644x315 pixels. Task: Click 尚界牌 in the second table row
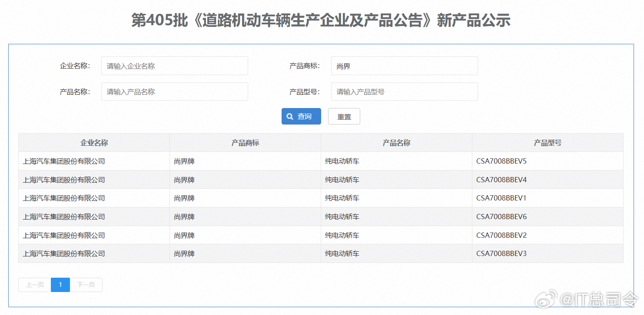[183, 179]
